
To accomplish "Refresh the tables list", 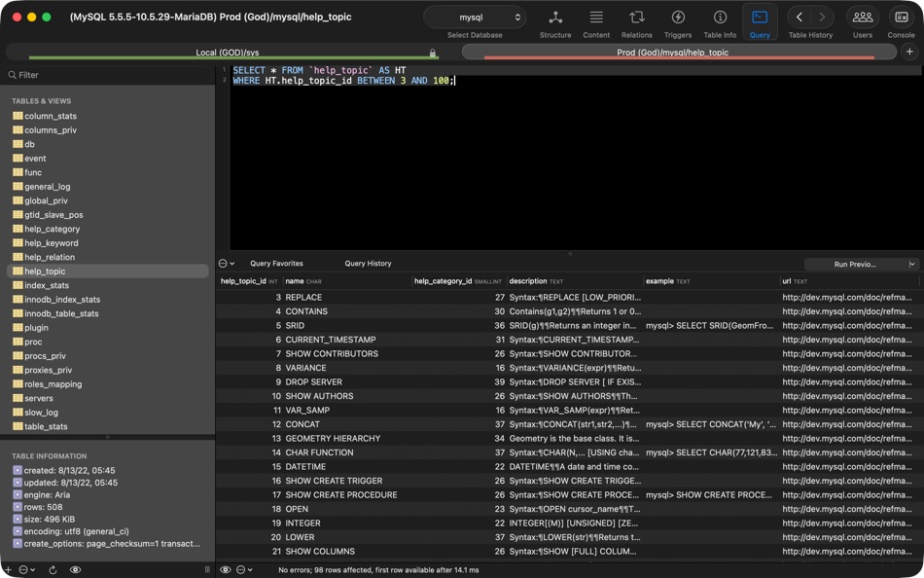I will [x=51, y=569].
